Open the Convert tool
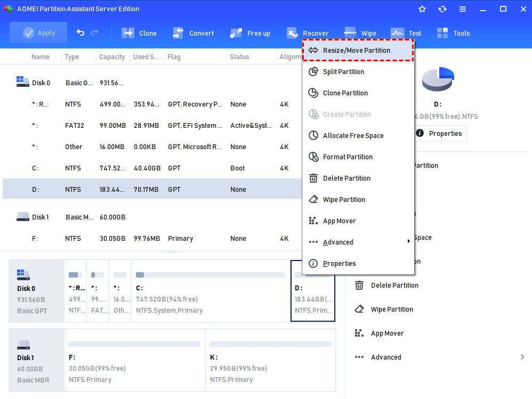532x399 pixels. [x=193, y=33]
